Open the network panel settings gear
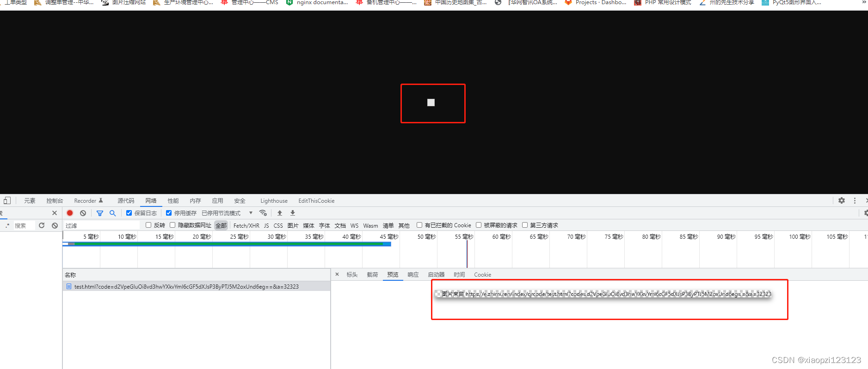The width and height of the screenshot is (868, 369). click(866, 213)
